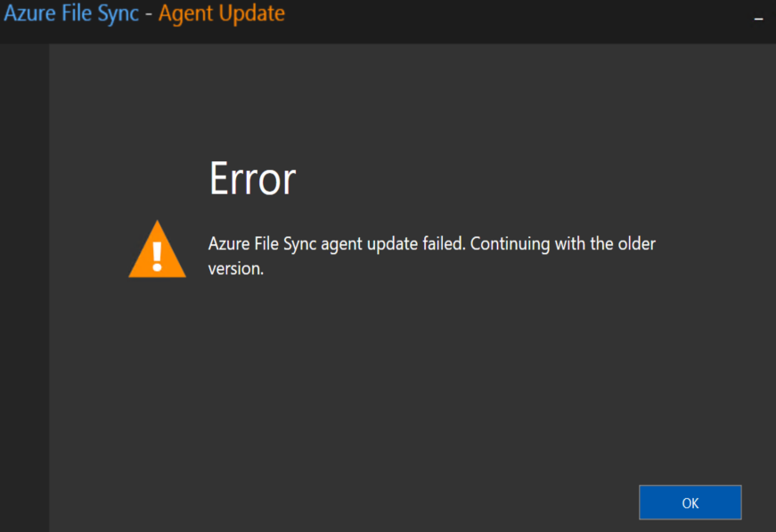
Task: Click the word 'failed.' in the error message
Action: click(x=444, y=243)
